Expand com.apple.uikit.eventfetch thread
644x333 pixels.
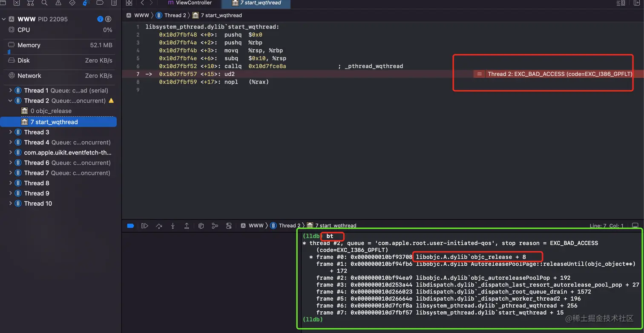click(10, 152)
